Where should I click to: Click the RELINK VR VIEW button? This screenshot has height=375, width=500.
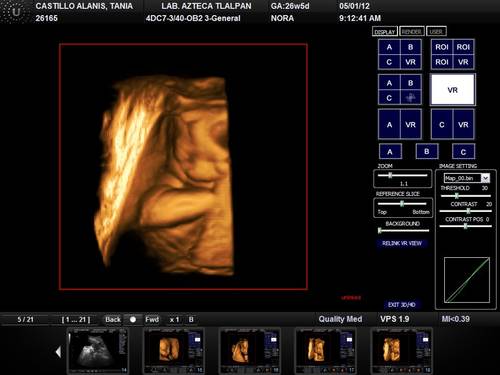(402, 243)
